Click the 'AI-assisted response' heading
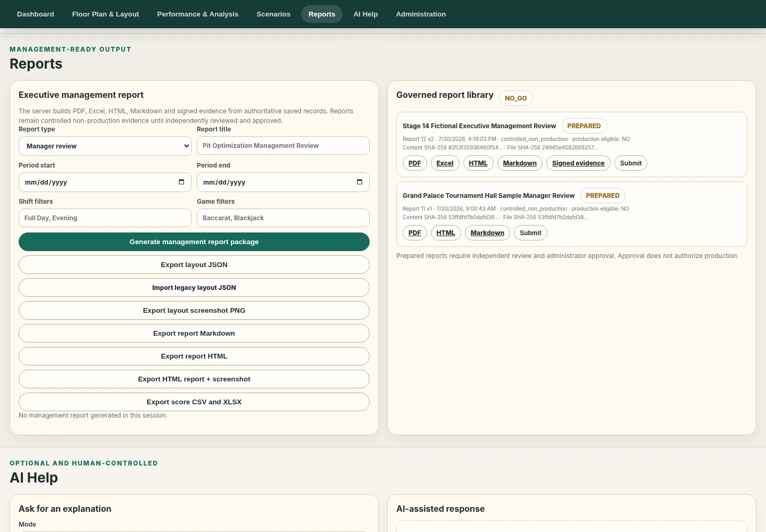 440,509
